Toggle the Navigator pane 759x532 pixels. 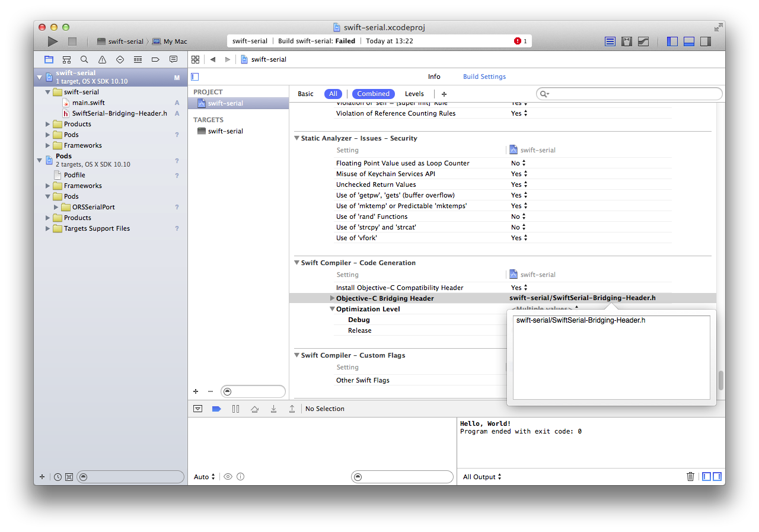(x=672, y=42)
